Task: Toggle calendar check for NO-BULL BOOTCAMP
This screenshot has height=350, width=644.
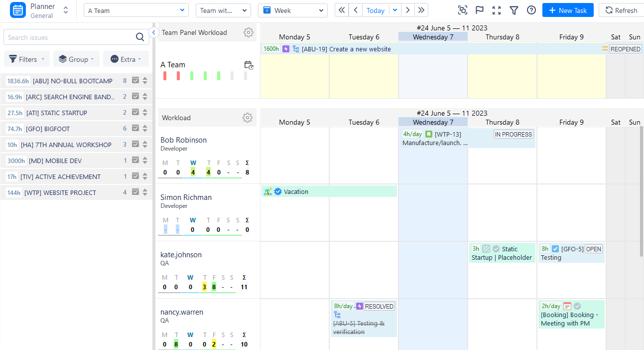Action: click(135, 81)
